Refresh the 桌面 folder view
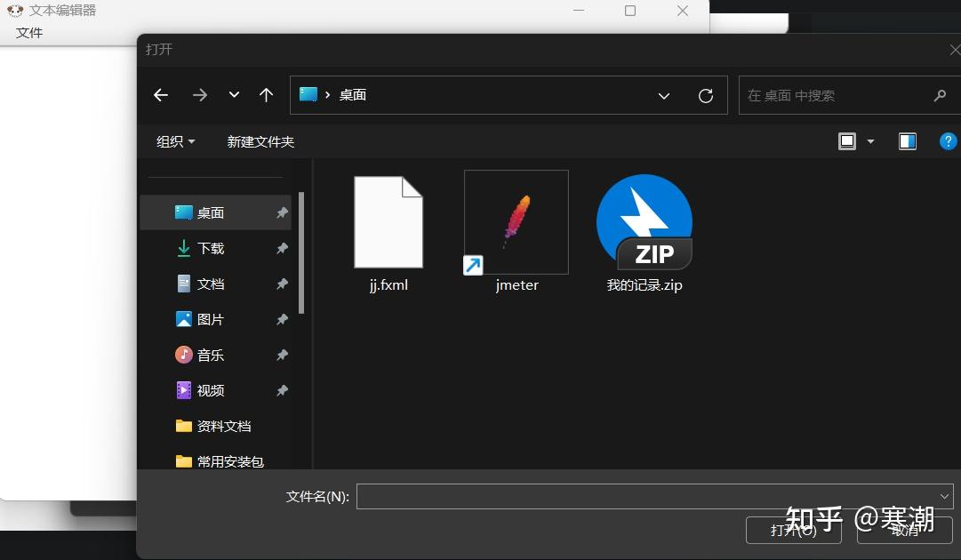Viewport: 961px width, 560px height. (x=706, y=95)
